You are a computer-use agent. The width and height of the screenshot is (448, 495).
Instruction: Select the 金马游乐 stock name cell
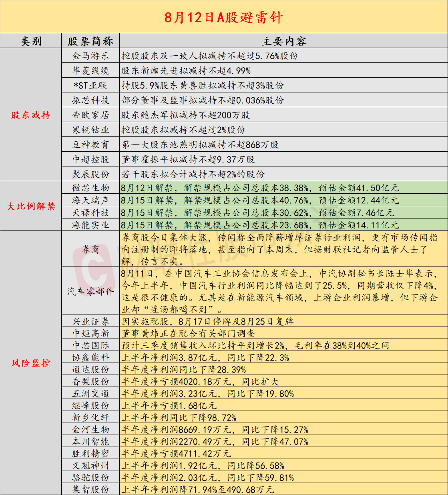coord(90,56)
